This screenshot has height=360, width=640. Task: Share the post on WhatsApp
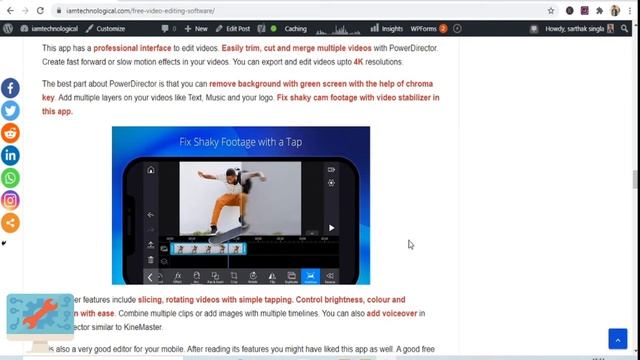[x=10, y=178]
